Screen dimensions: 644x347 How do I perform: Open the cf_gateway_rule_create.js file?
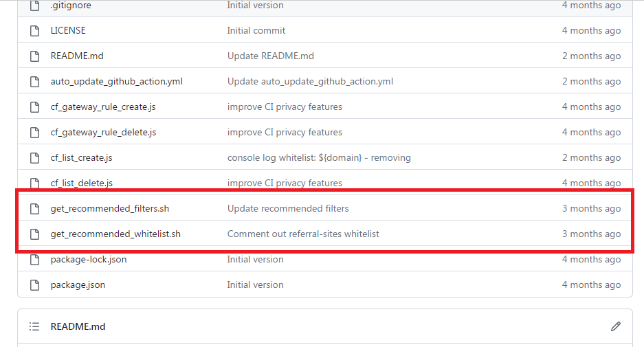pos(103,107)
